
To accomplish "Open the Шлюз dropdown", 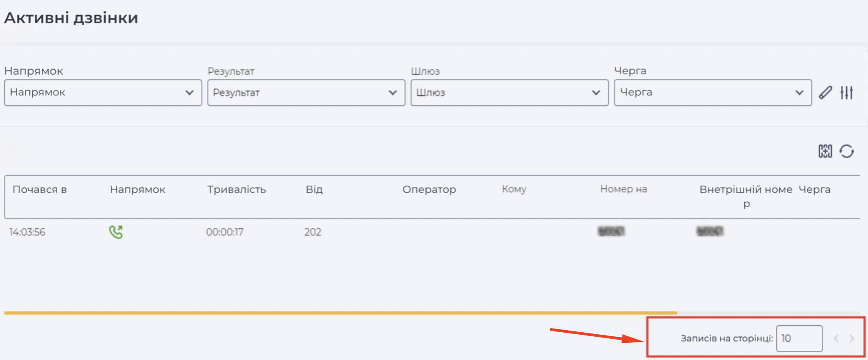I will pyautogui.click(x=510, y=93).
